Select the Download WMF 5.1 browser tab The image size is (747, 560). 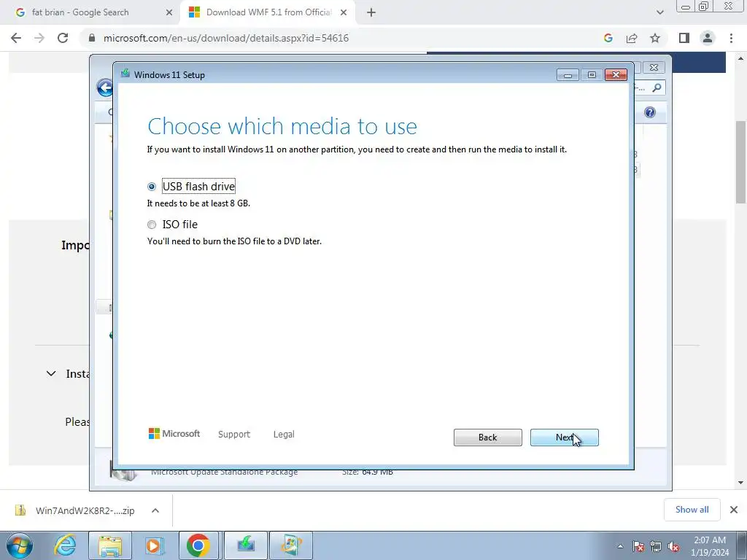pos(268,12)
